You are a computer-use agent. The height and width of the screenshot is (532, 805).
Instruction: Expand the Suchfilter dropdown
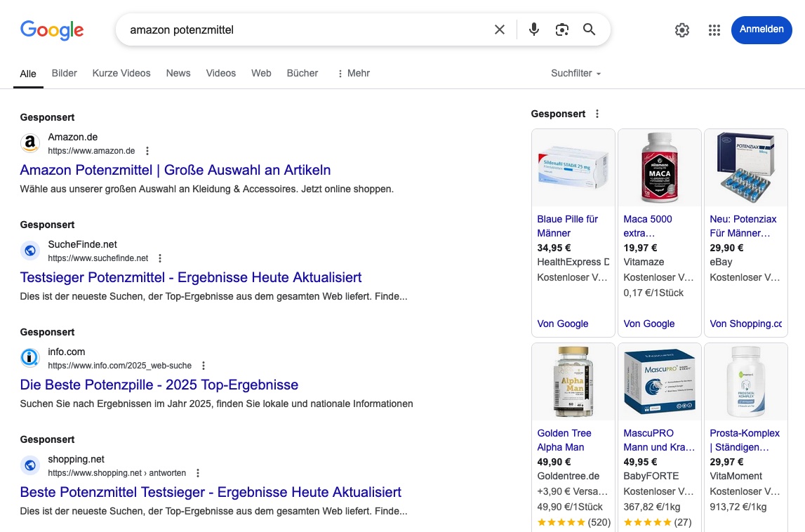point(576,74)
